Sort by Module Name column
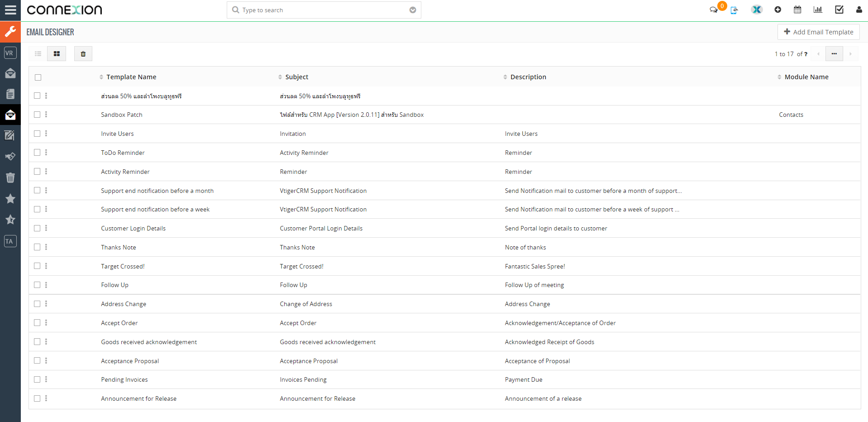The width and height of the screenshot is (868, 422). [806, 77]
